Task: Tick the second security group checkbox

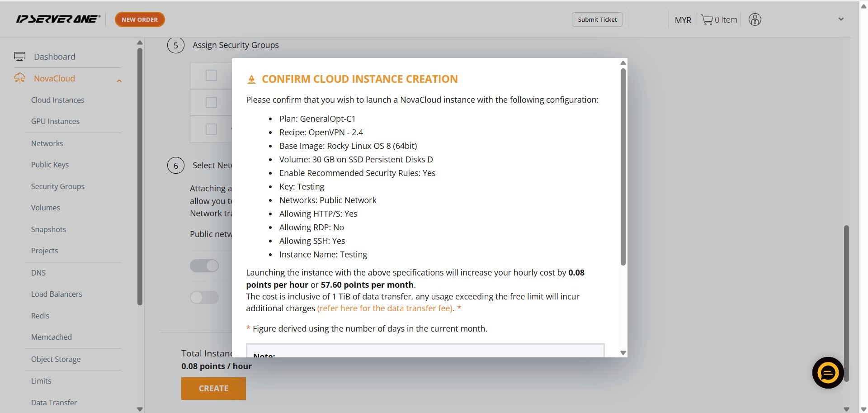Action: coord(211,102)
